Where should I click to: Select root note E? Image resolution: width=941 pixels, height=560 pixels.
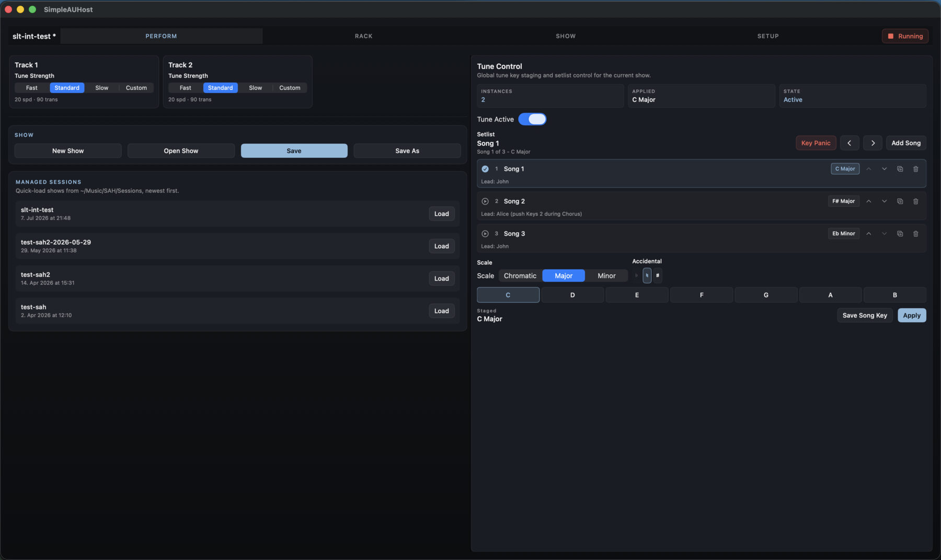click(637, 295)
